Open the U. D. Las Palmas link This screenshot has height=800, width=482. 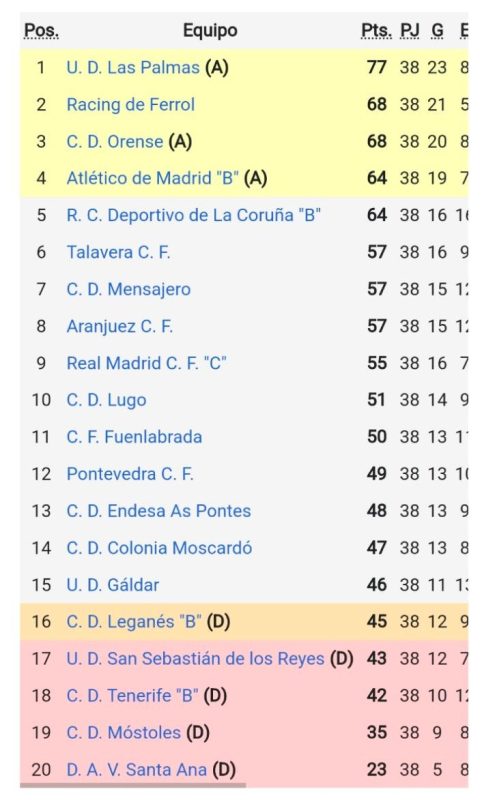133,68
